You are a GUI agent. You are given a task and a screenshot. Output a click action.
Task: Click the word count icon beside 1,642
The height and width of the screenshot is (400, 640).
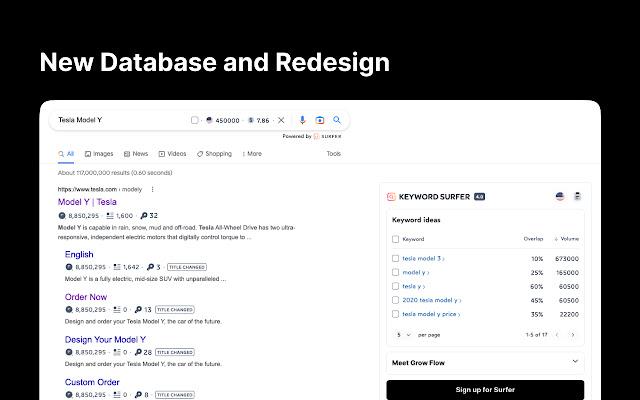click(x=117, y=267)
